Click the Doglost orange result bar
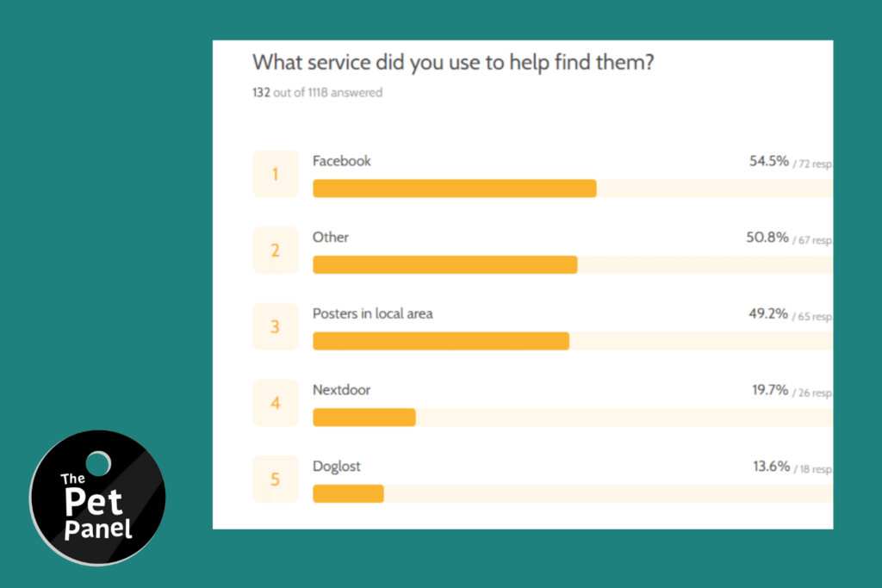 (348, 494)
